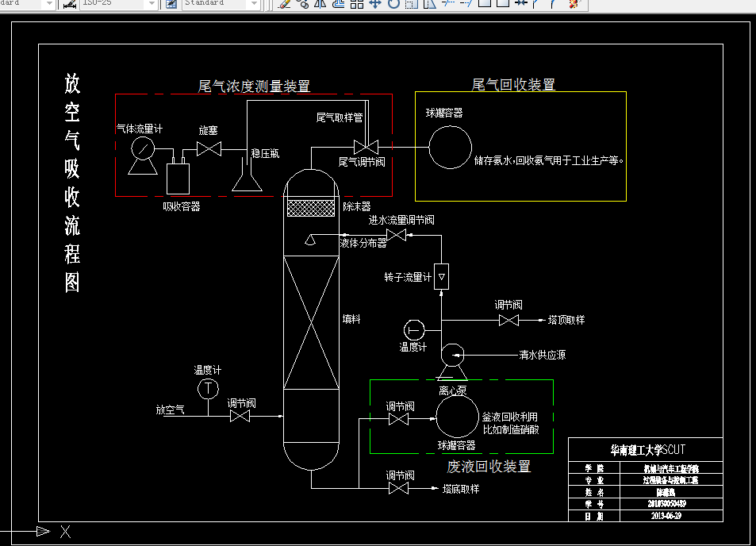Viewport: 756px width, 546px height.
Task: Activate the Rotate tool
Action: pos(393,5)
